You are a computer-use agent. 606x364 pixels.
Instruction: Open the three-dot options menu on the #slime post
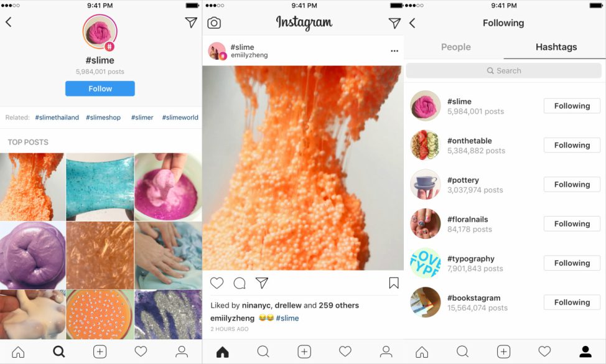pyautogui.click(x=394, y=51)
